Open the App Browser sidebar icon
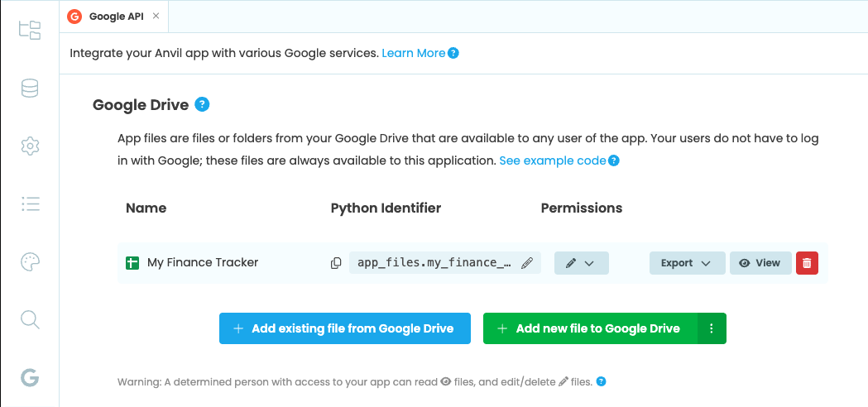This screenshot has width=868, height=407. [x=29, y=30]
